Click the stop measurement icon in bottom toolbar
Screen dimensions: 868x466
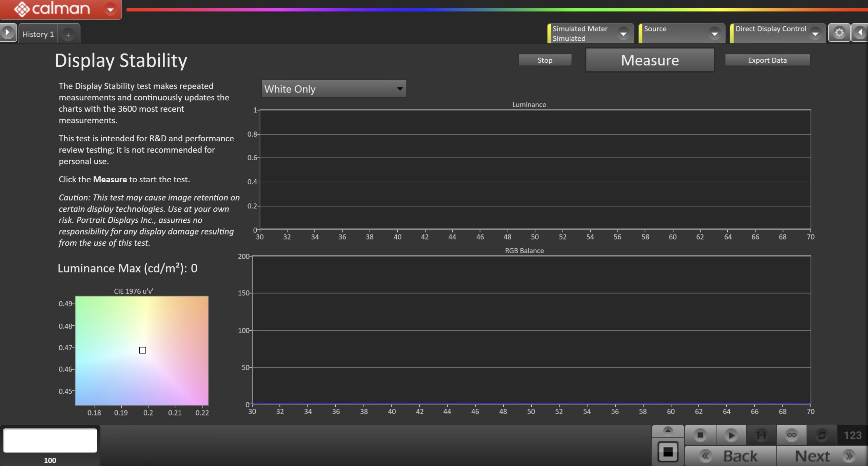(x=700, y=435)
